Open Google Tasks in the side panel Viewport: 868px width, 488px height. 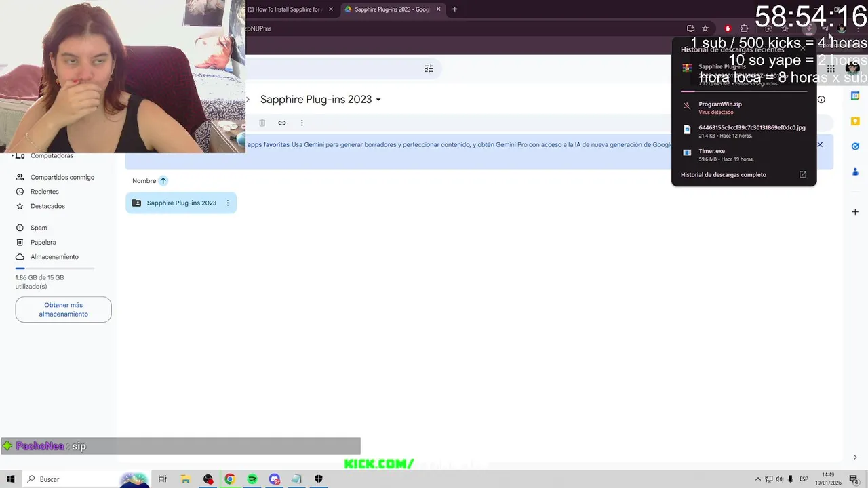[x=855, y=146]
